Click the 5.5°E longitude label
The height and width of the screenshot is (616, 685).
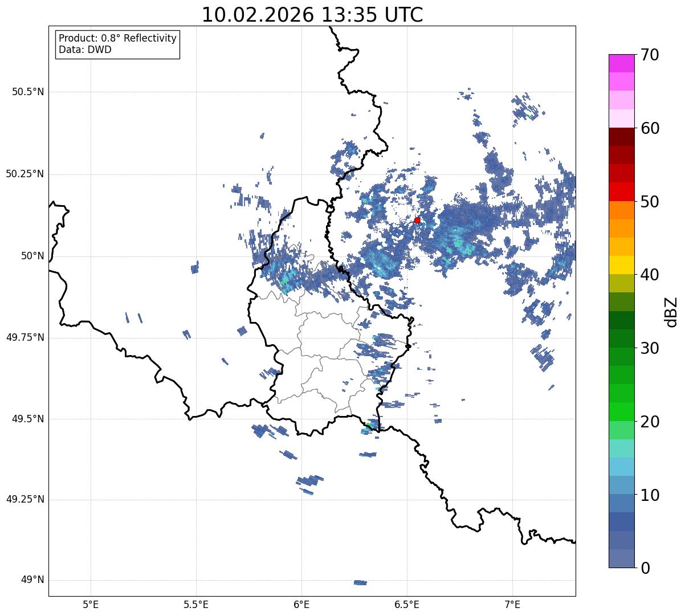pyautogui.click(x=196, y=604)
